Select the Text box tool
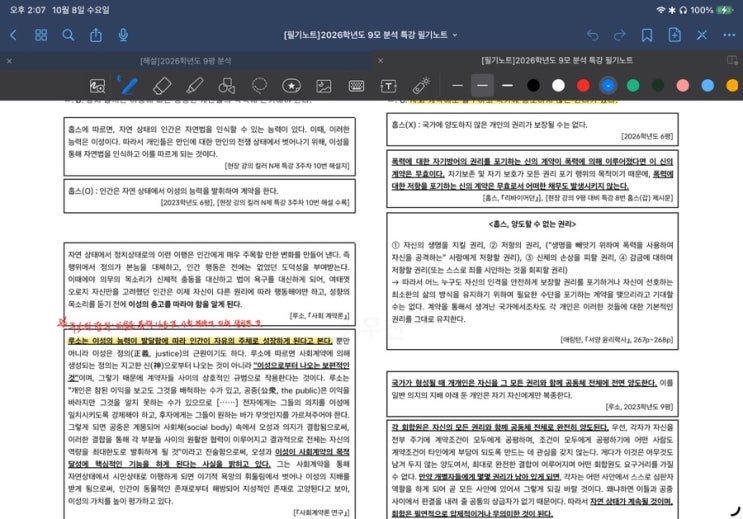This screenshot has width=743, height=519. tap(389, 86)
